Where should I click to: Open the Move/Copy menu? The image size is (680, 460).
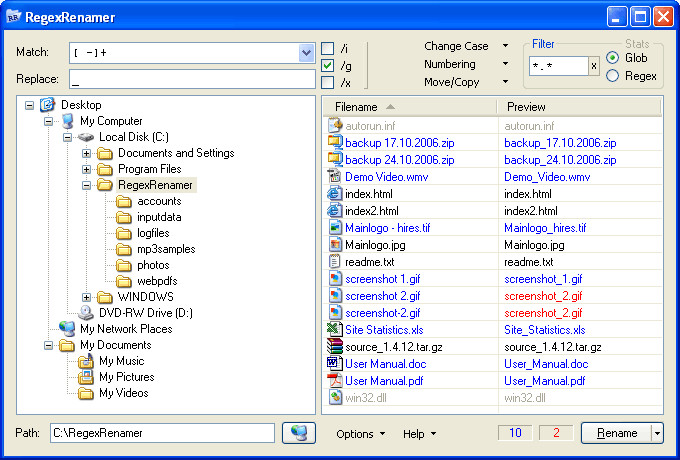point(466,82)
